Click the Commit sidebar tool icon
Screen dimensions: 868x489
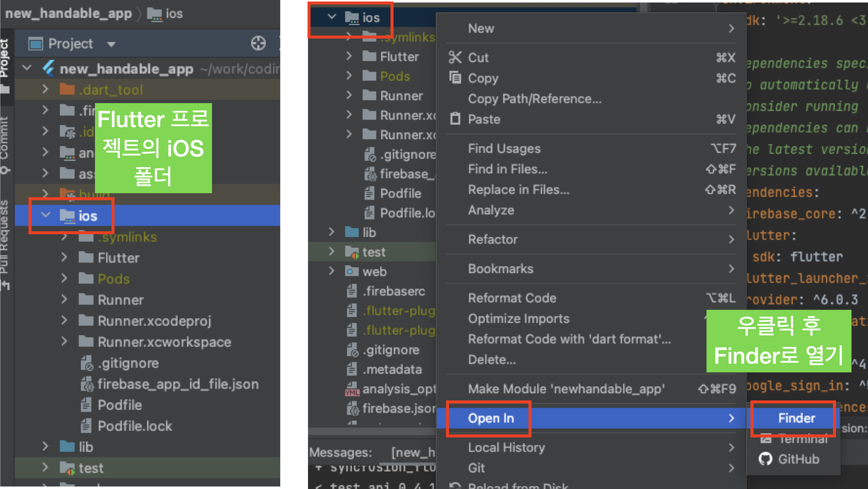click(5, 170)
